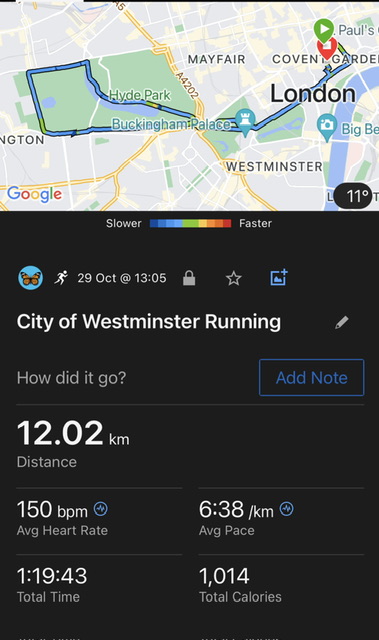Mark activity as favorite with star

pyautogui.click(x=234, y=278)
